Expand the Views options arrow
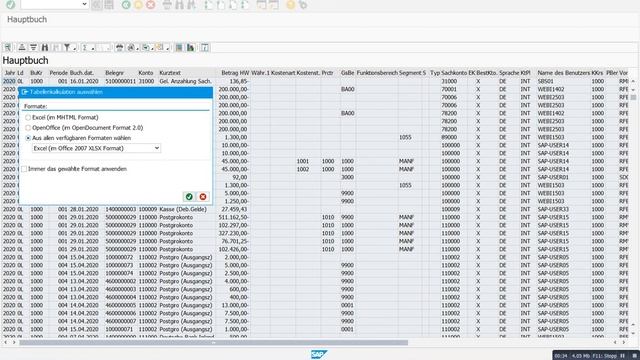This screenshot has width=640, height=360. 138,49
